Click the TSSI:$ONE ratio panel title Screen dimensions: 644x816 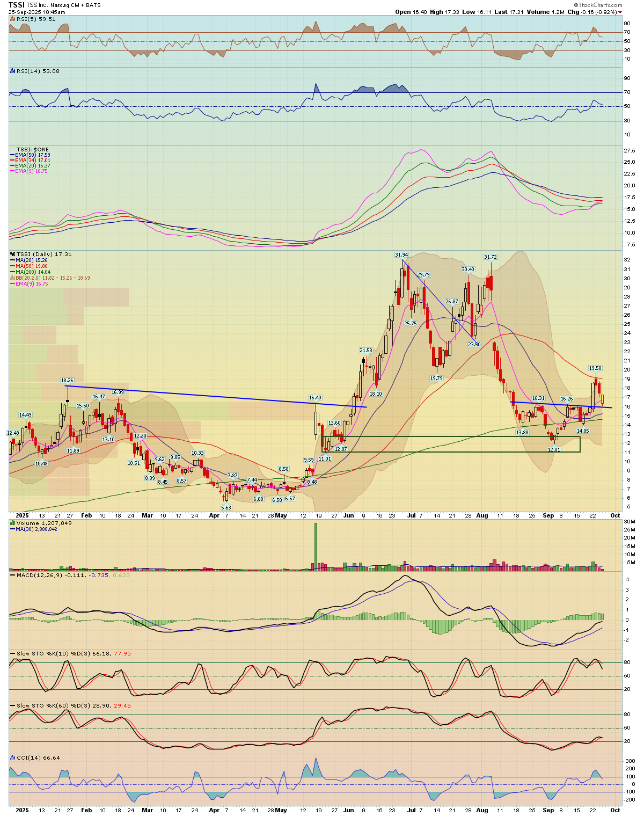coord(33,149)
